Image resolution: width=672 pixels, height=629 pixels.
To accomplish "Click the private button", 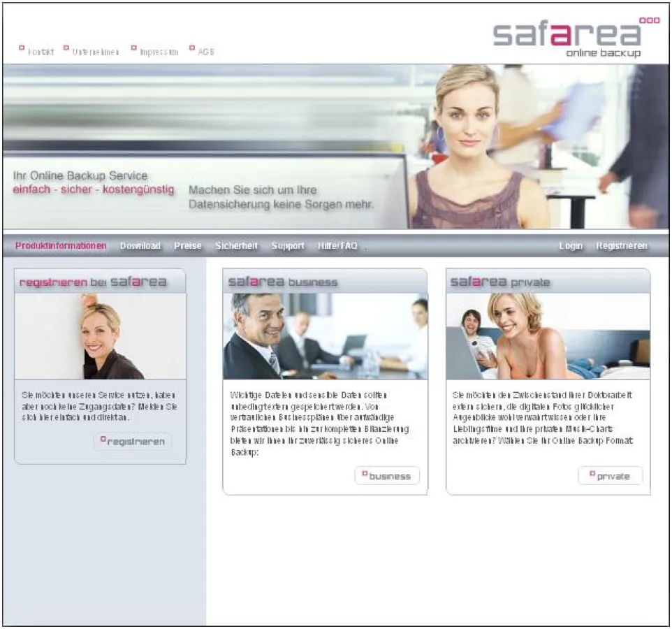I will click(x=611, y=475).
